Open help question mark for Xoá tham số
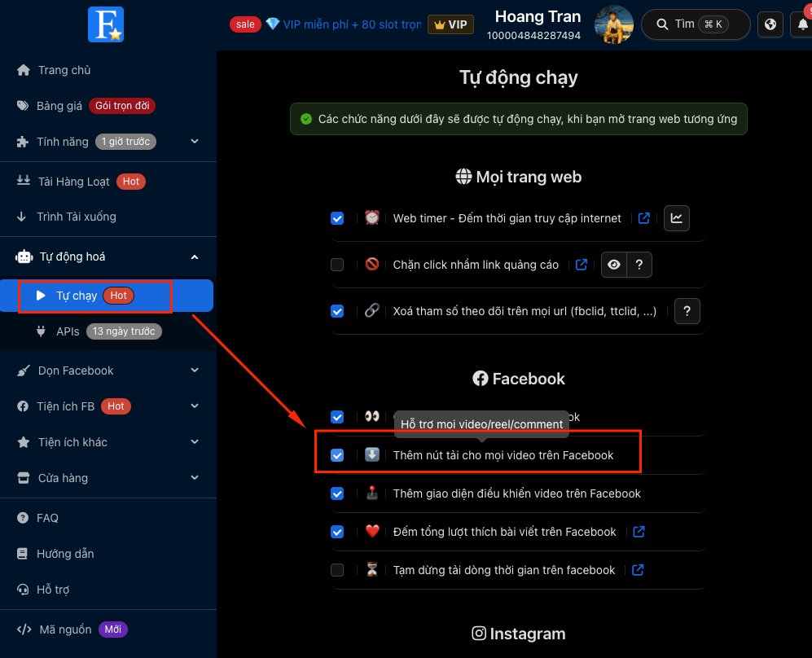This screenshot has width=812, height=658. pyautogui.click(x=687, y=311)
